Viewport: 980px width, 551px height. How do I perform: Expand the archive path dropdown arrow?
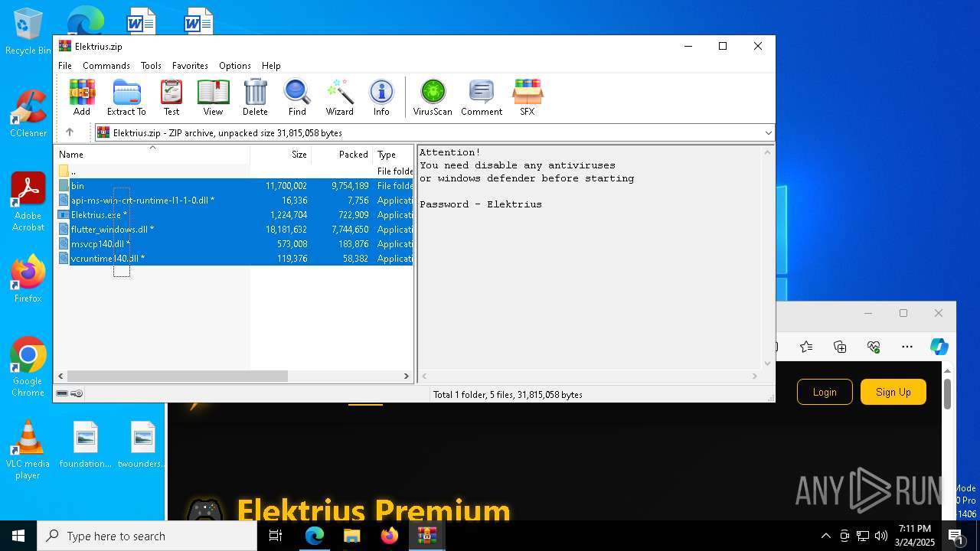(x=768, y=133)
